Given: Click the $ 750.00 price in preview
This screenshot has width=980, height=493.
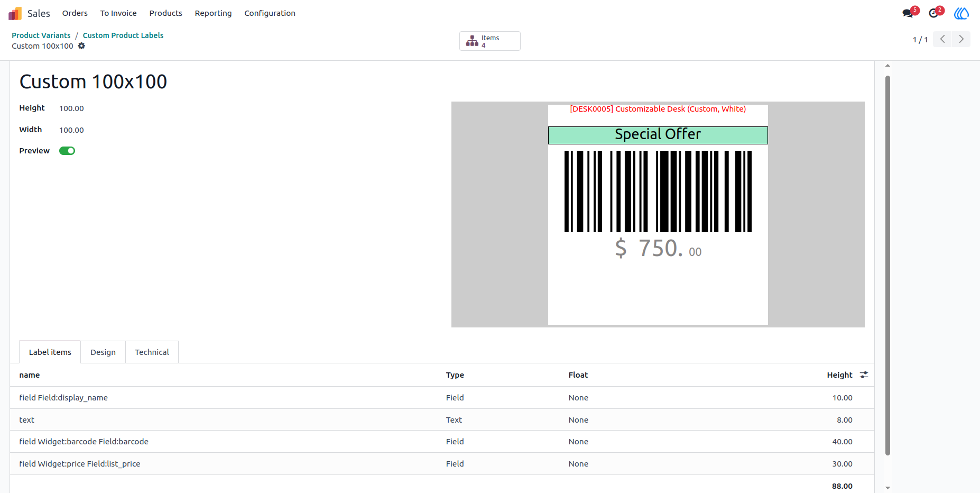Looking at the screenshot, I should (658, 248).
